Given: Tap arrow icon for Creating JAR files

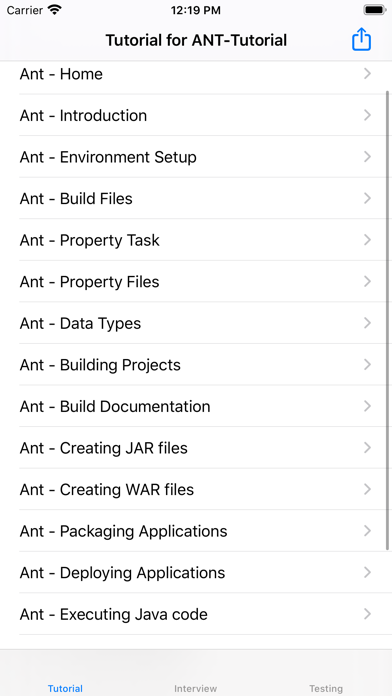Looking at the screenshot, I should pyautogui.click(x=367, y=448).
